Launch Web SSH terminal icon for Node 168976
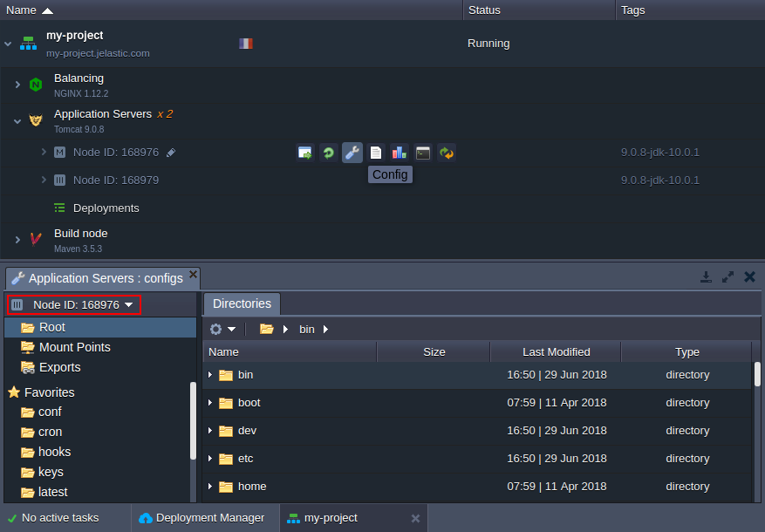Image resolution: width=765 pixels, height=532 pixels. (423, 153)
